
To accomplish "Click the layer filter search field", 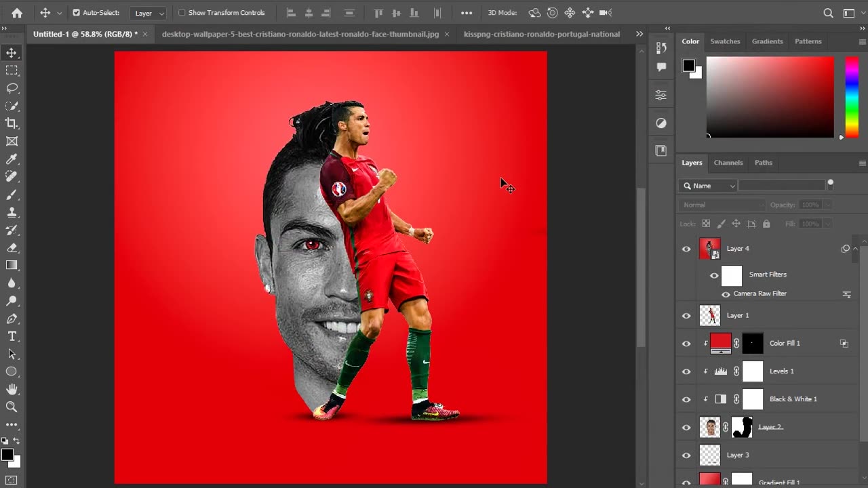I will coord(782,186).
